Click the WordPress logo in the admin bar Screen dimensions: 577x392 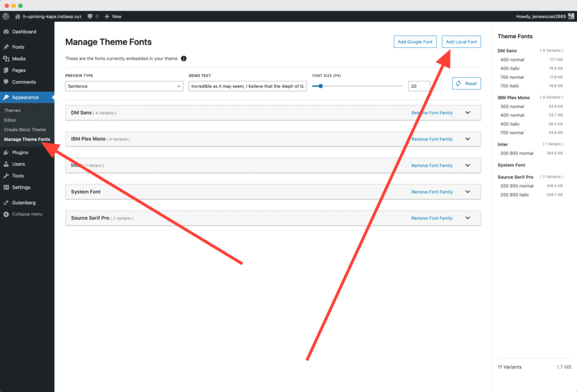(x=6, y=16)
